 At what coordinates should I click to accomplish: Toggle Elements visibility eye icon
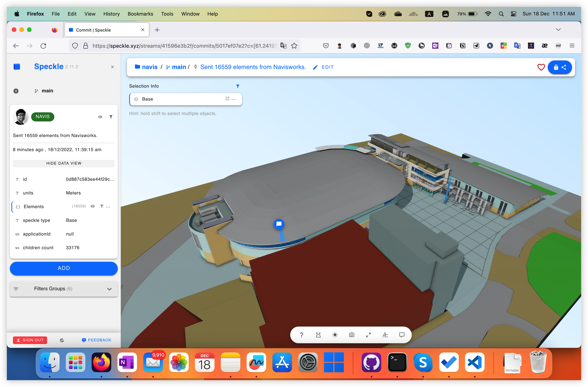tap(93, 206)
